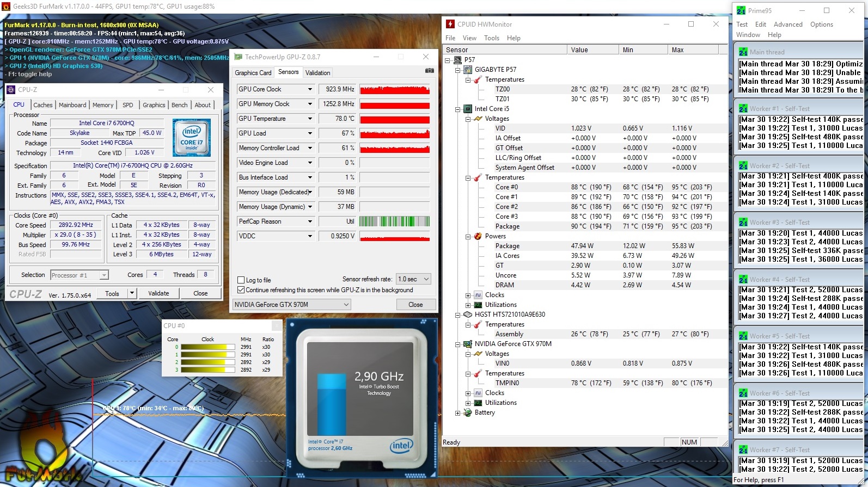This screenshot has height=487, width=868.
Task: Click the Prime95 Worker #7 window icon
Action: pos(743,450)
